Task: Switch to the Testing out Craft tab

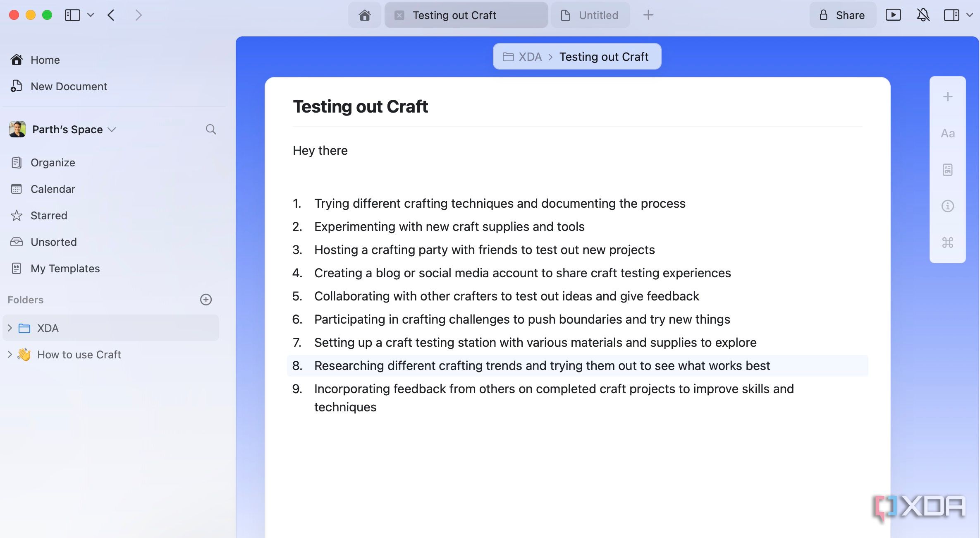Action: click(x=466, y=15)
